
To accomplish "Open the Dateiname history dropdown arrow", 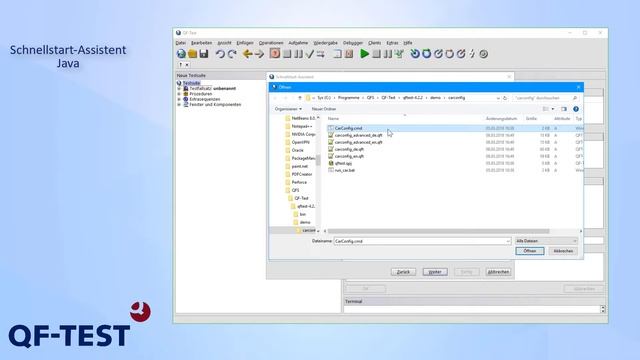I will pyautogui.click(x=508, y=241).
